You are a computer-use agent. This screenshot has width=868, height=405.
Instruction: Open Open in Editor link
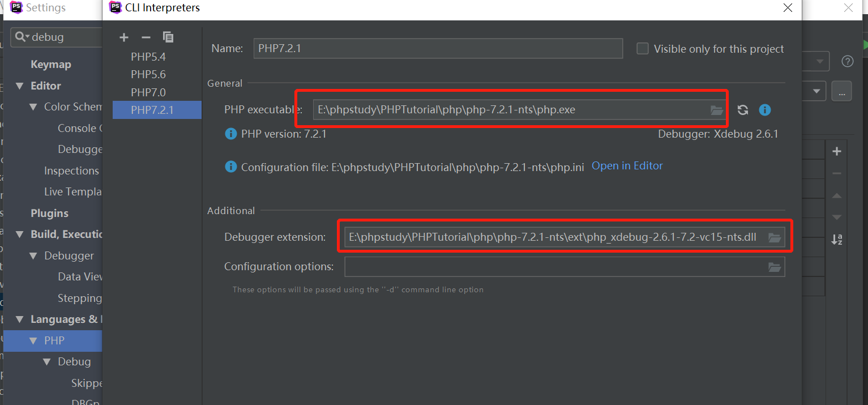627,166
